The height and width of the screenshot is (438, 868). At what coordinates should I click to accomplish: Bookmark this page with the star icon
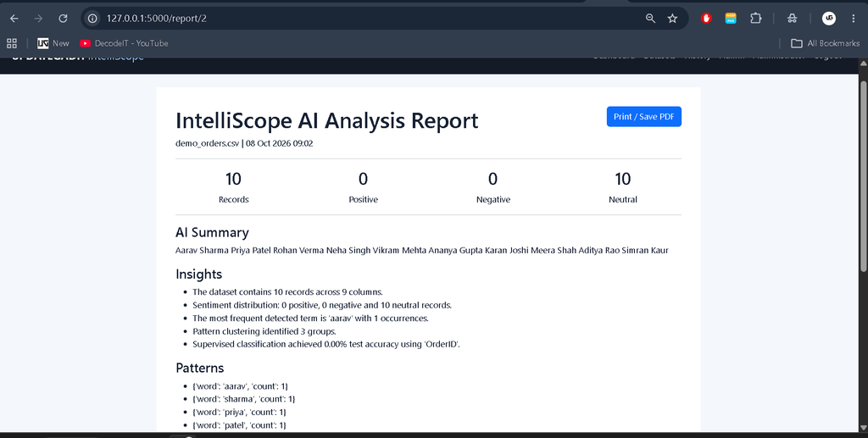click(x=672, y=19)
